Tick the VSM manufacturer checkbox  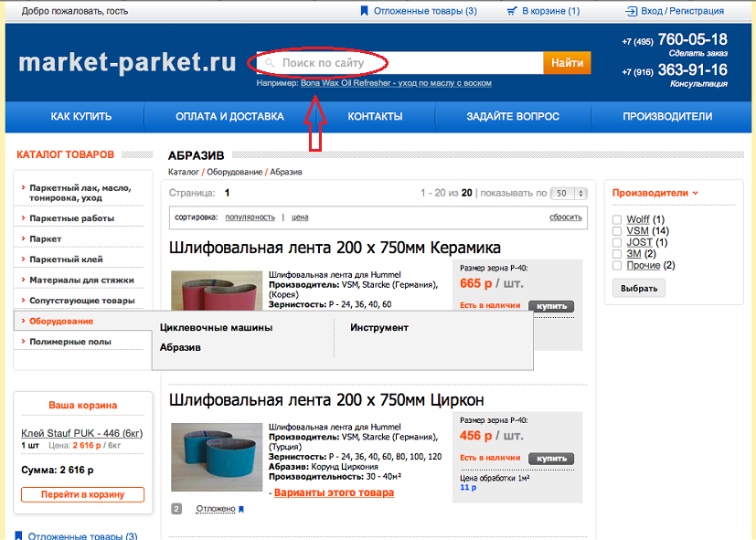coord(617,231)
